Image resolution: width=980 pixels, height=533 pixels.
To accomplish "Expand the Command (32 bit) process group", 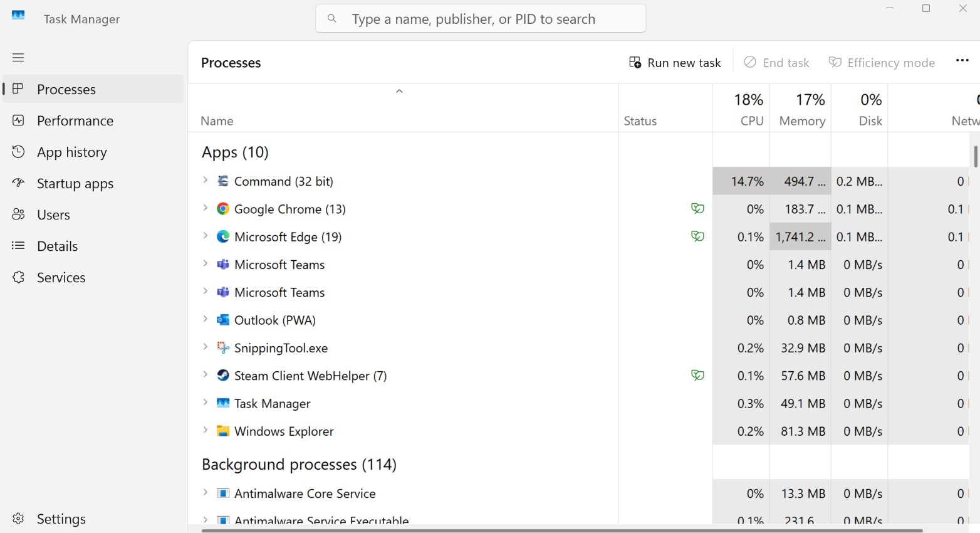I will (205, 180).
